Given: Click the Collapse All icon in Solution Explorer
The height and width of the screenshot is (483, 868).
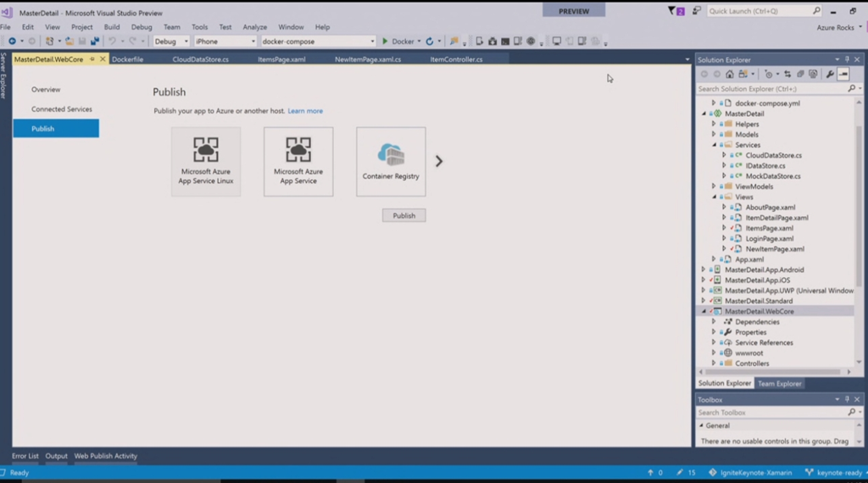Looking at the screenshot, I should point(800,74).
